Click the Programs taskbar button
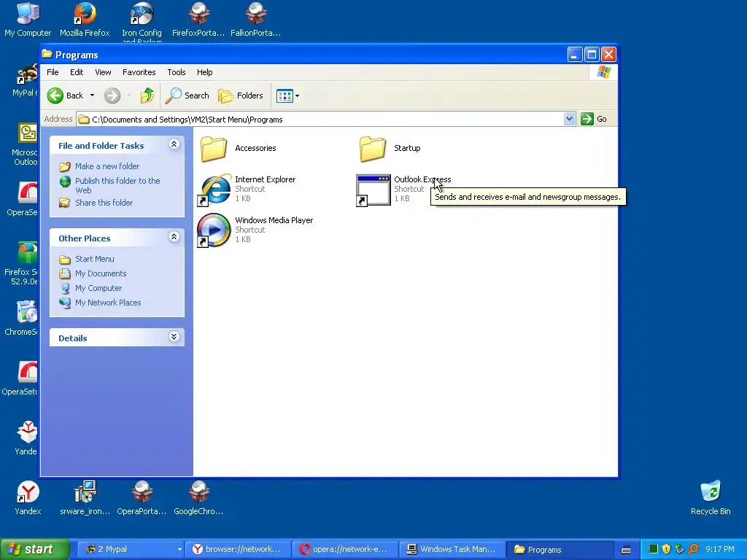Viewport: 747px width, 560px height. pos(560,550)
